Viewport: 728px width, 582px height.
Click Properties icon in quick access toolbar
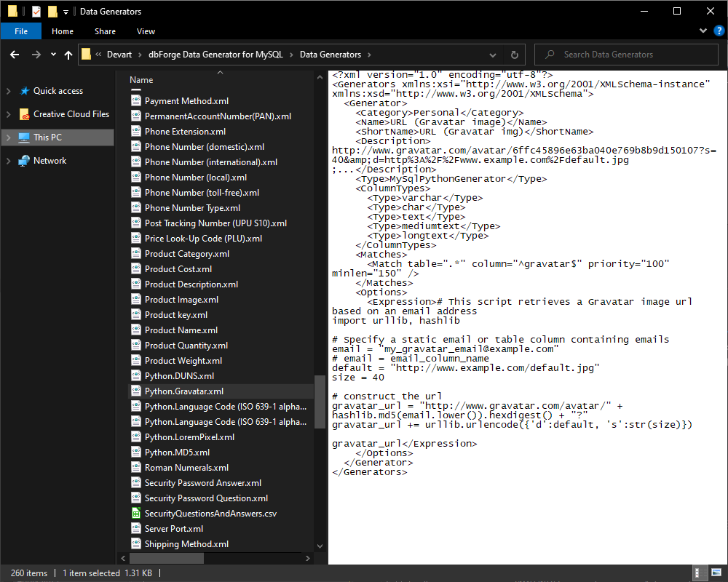pos(36,12)
